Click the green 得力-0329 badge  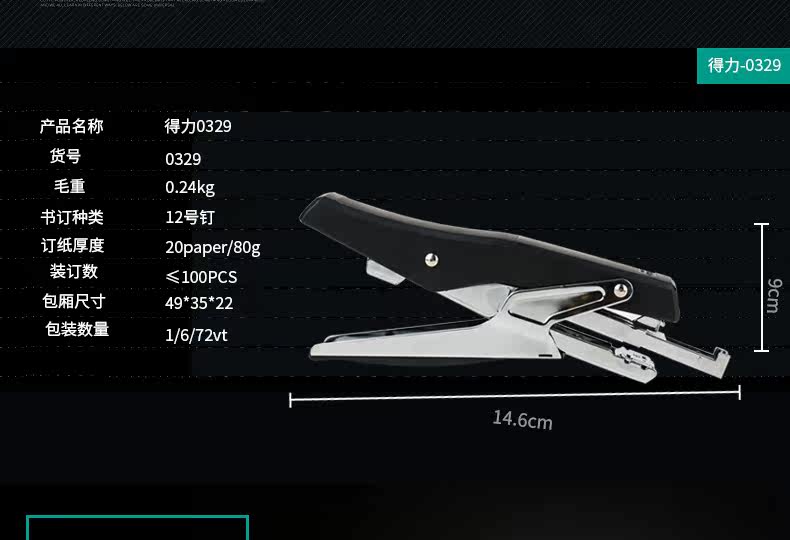pyautogui.click(x=744, y=66)
